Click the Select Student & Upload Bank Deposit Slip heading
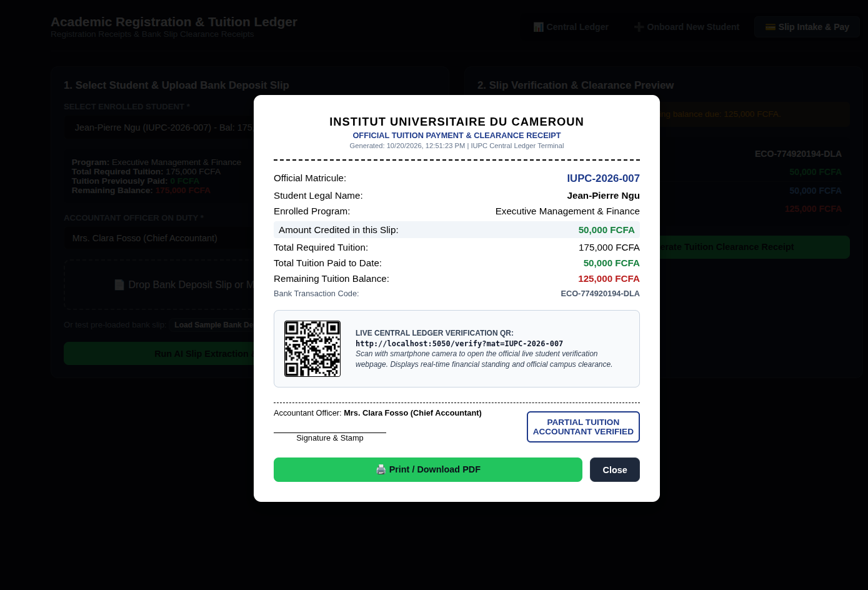The image size is (868, 590). pyautogui.click(x=176, y=85)
